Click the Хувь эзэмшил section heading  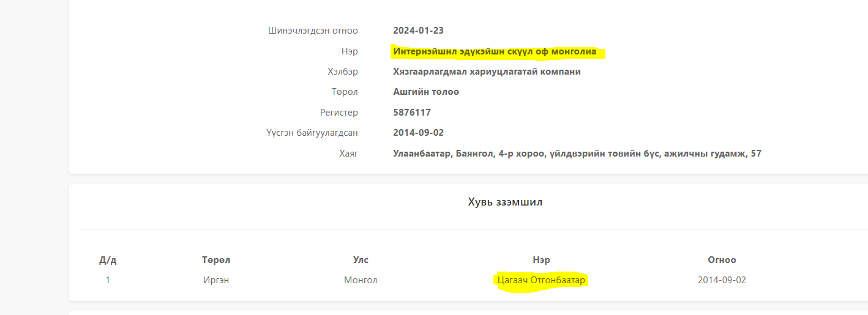click(505, 202)
